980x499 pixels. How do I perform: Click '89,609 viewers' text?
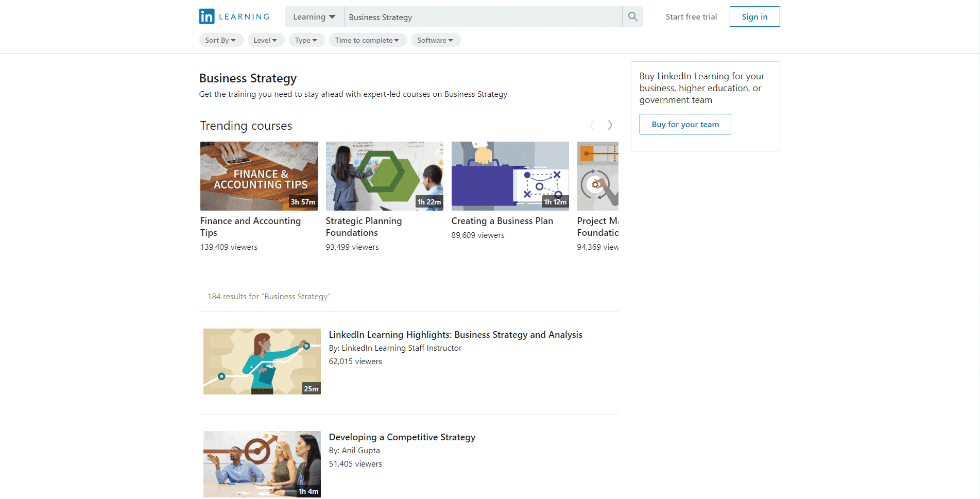pos(478,235)
